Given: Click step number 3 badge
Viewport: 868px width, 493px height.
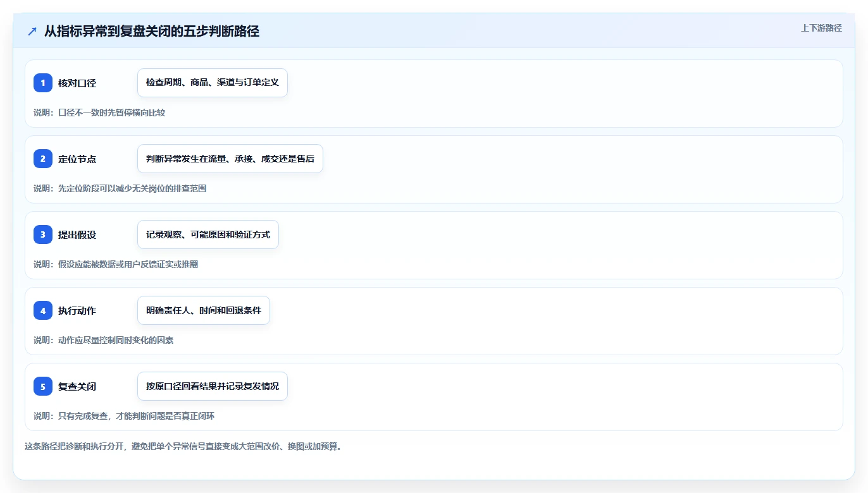Looking at the screenshot, I should (x=43, y=234).
